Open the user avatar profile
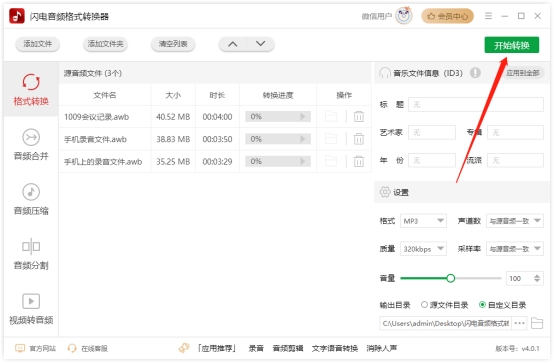554x363 pixels. point(404,16)
